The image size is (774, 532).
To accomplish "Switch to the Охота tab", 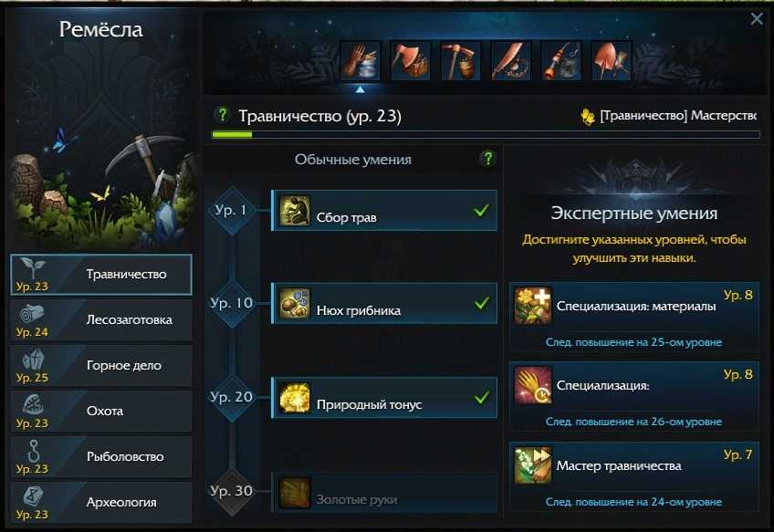I will [x=101, y=412].
